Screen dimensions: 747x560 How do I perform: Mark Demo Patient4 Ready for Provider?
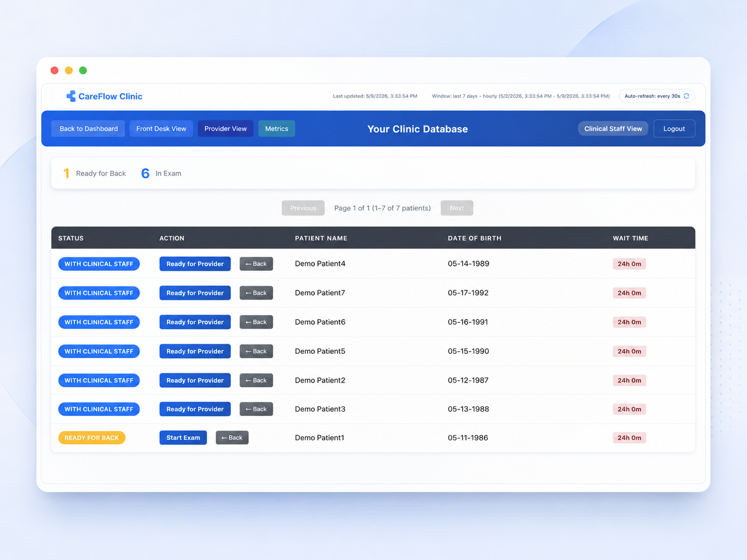(x=195, y=263)
